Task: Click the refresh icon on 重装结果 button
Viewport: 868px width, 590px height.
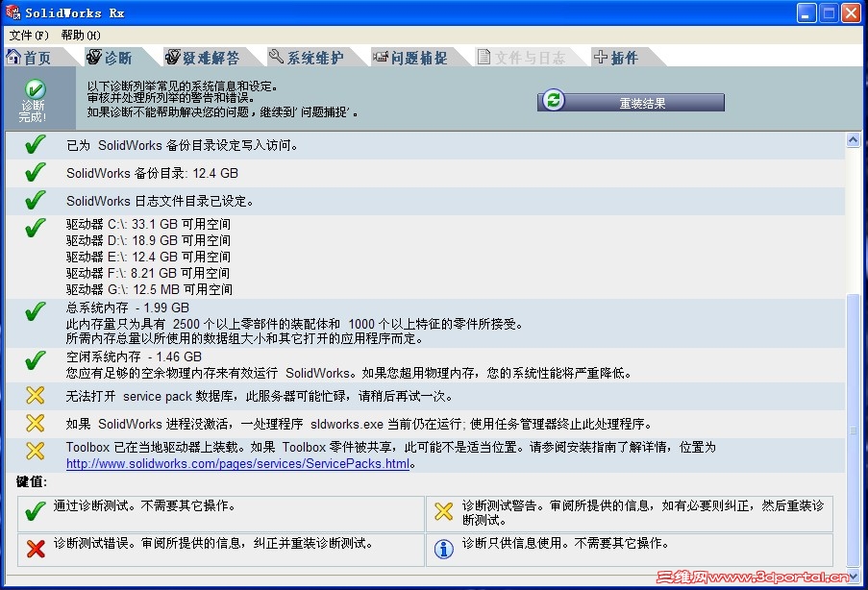Action: [x=553, y=100]
